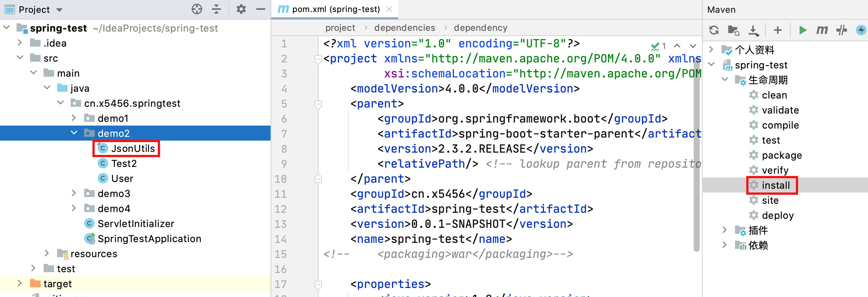Expand the 个人资料 profiles node
Viewport: 868px width, 297px height.
(x=711, y=49)
